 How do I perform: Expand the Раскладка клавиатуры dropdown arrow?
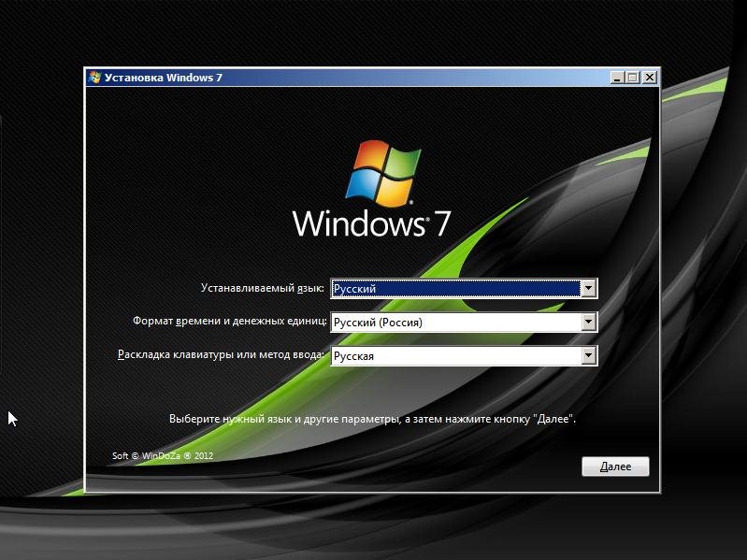(x=588, y=356)
